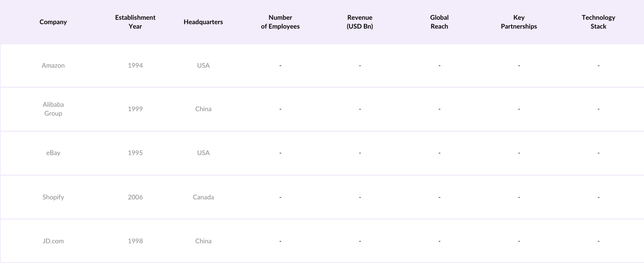Click the 2006 year cell for Shopify
Image resolution: width=644 pixels, height=263 pixels.
pos(135,197)
